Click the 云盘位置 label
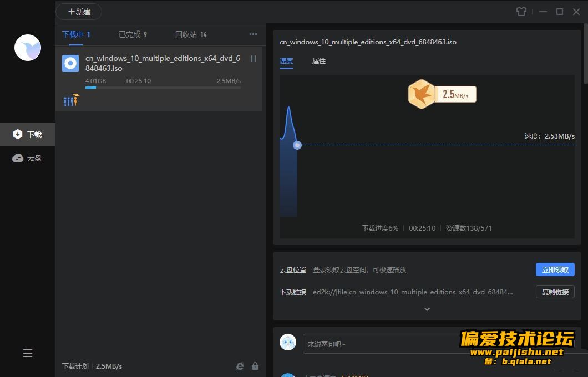The image size is (588, 377). coord(293,270)
